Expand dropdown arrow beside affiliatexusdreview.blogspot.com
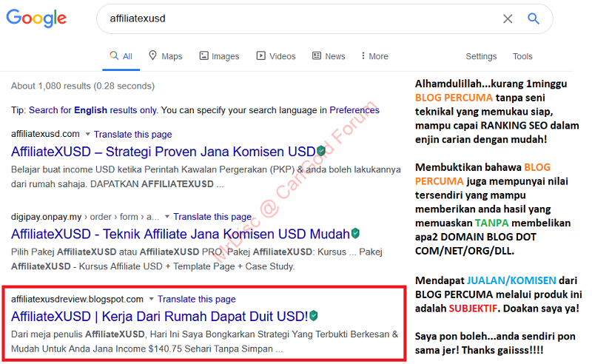The height and width of the screenshot is (364, 592). [x=151, y=299]
